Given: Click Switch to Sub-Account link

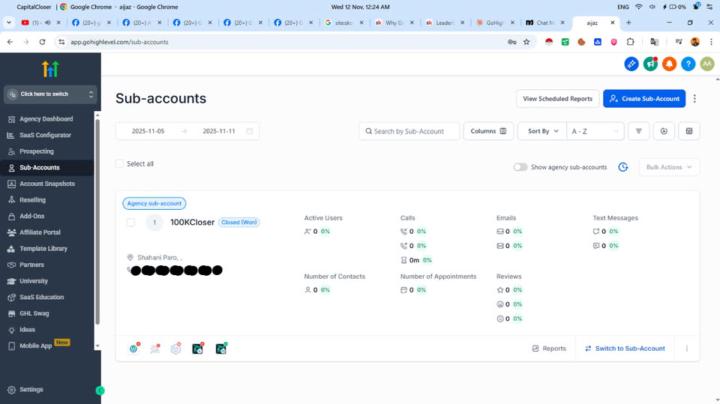Looking at the screenshot, I should click(x=625, y=348).
